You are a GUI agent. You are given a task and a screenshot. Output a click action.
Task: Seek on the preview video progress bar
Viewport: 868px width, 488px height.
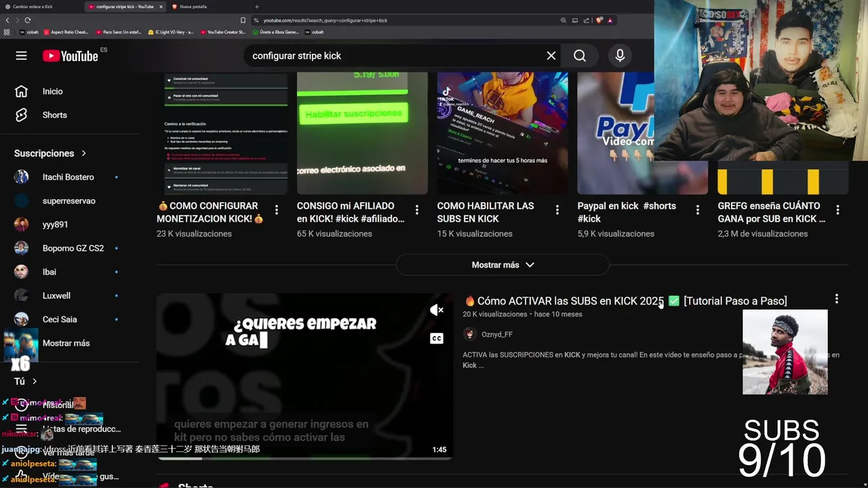point(304,458)
